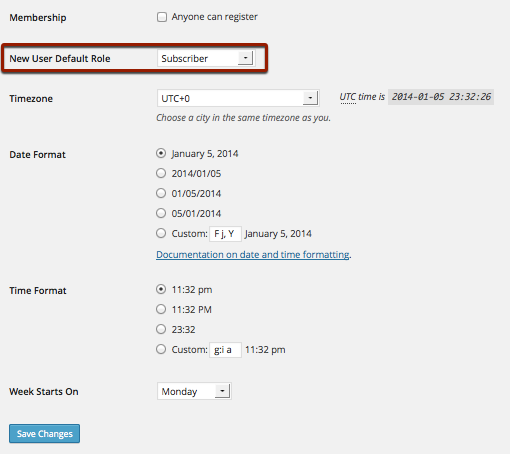
Task: Enable the Anyone can register checkbox
Action: point(162,17)
